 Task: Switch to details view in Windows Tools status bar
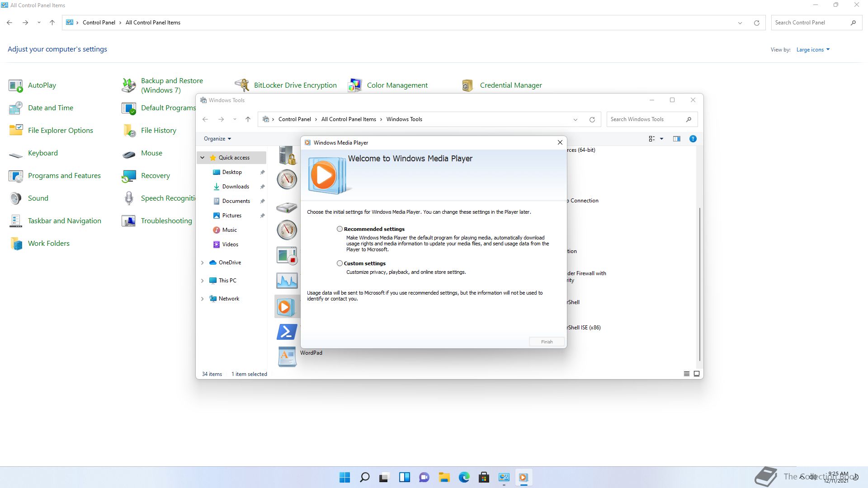[x=686, y=374]
